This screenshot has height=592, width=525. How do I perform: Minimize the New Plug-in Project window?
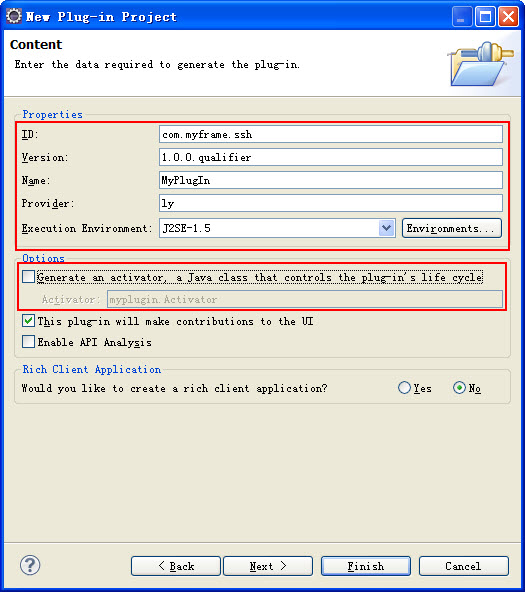[462, 17]
